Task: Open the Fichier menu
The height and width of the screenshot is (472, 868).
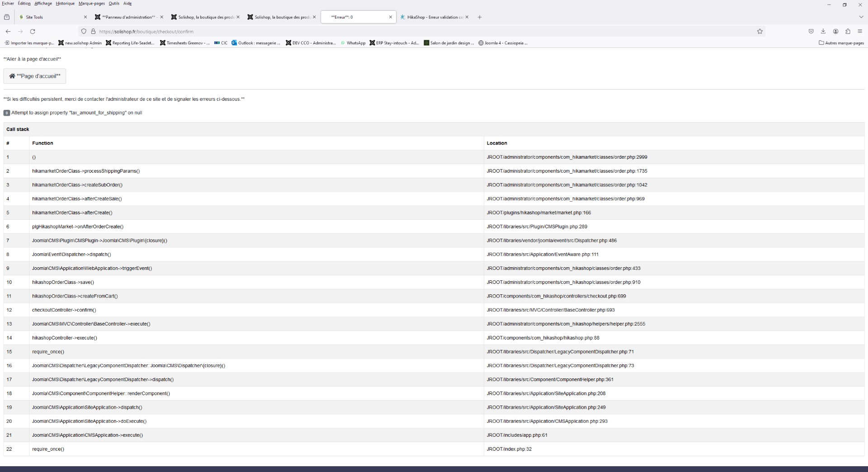Action: tap(8, 4)
